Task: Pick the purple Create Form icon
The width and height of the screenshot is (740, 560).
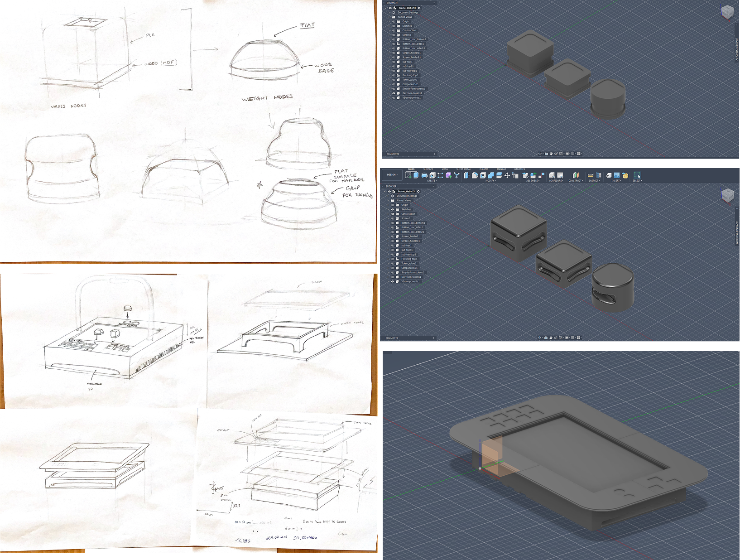Action: 448,175
